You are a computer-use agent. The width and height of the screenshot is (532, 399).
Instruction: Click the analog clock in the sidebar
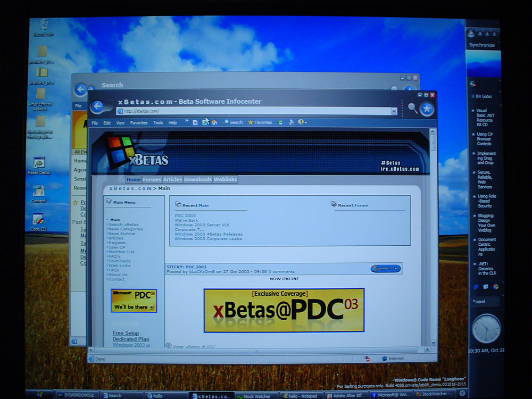click(x=486, y=328)
